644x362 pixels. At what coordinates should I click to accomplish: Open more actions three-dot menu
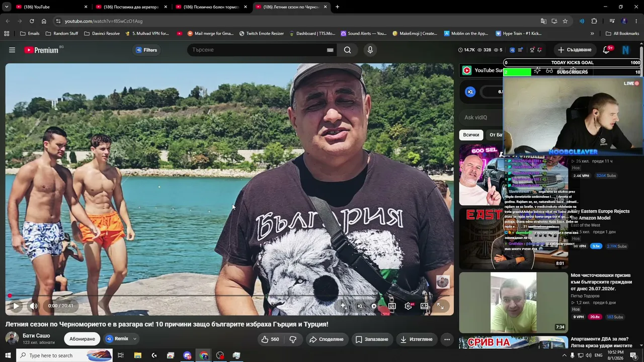click(447, 339)
